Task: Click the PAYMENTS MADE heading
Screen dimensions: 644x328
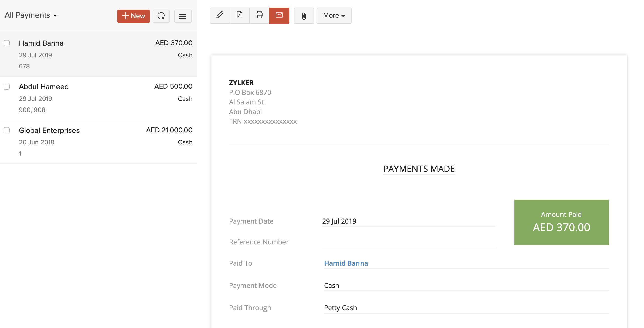Action: coord(419,169)
